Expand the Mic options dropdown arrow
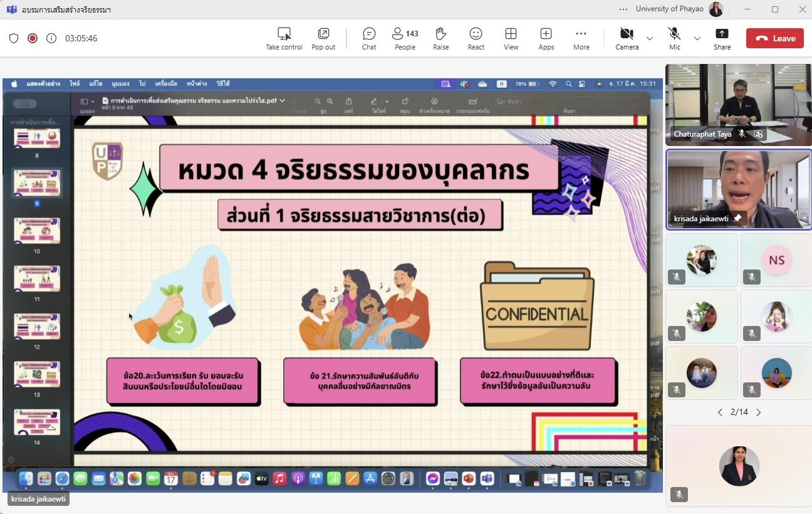The image size is (812, 514). pyautogui.click(x=697, y=38)
